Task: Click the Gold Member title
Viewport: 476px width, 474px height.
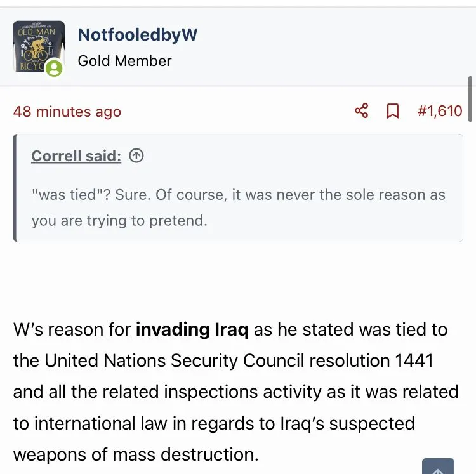Action: (124, 61)
